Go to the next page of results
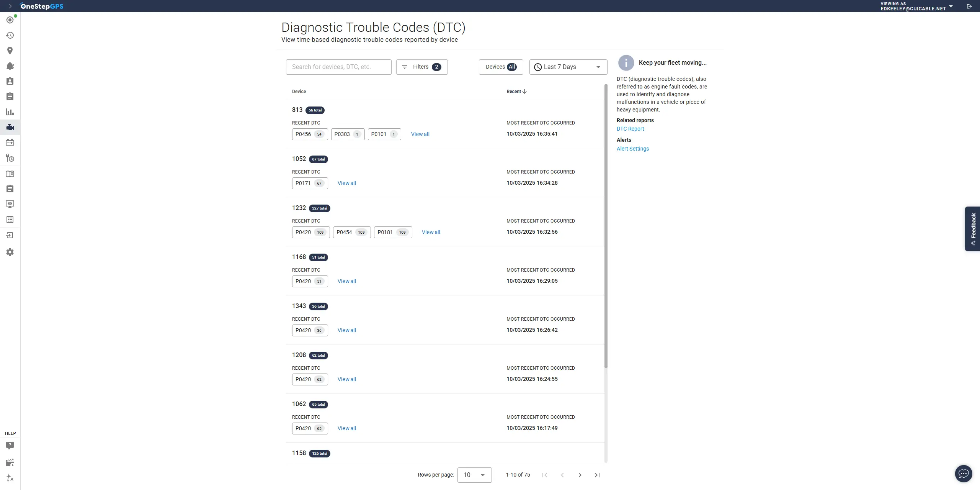Image resolution: width=980 pixels, height=490 pixels. pos(580,475)
